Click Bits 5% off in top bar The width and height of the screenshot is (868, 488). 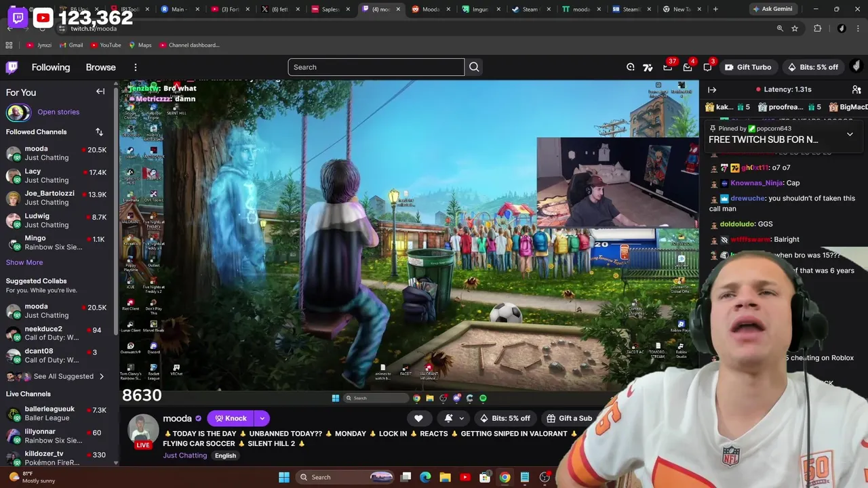(812, 67)
